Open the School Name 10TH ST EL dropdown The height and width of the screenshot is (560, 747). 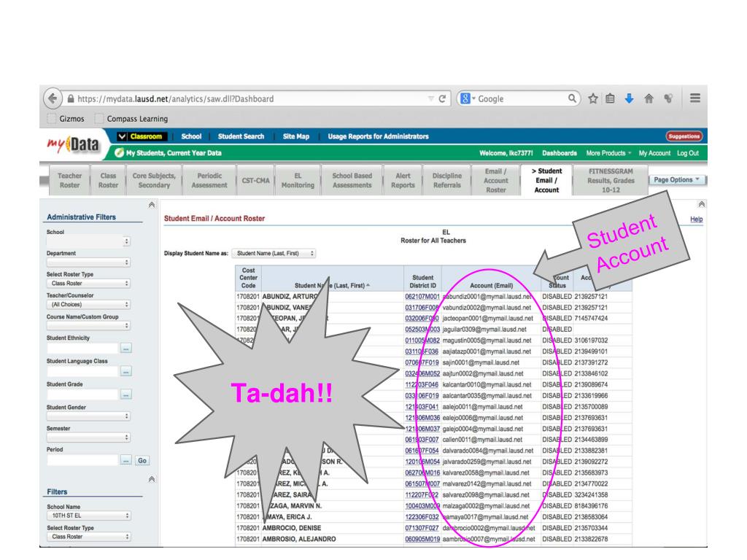[88, 516]
